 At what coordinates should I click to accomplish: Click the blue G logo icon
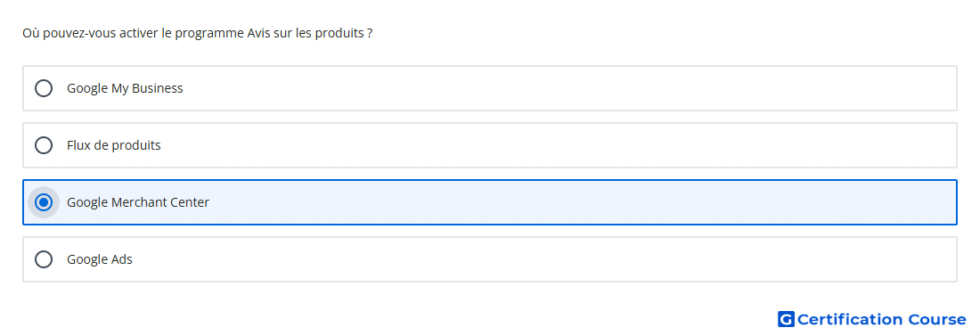786,319
